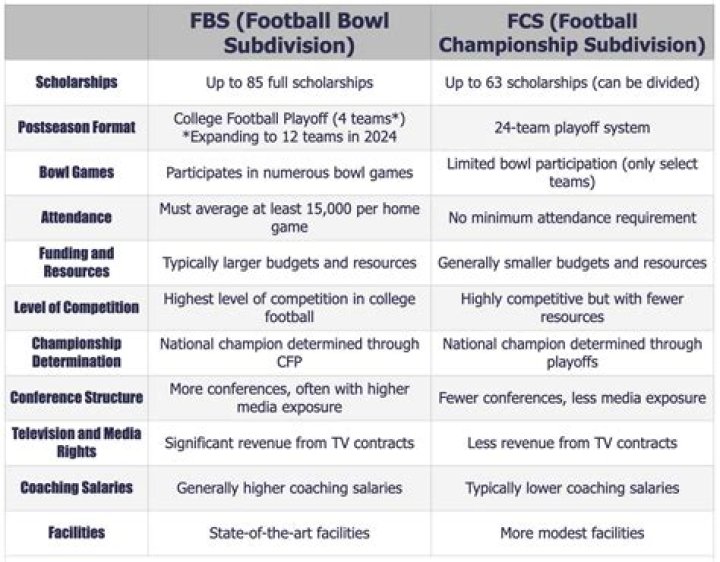Select the Television and Media Rights label

(x=76, y=442)
